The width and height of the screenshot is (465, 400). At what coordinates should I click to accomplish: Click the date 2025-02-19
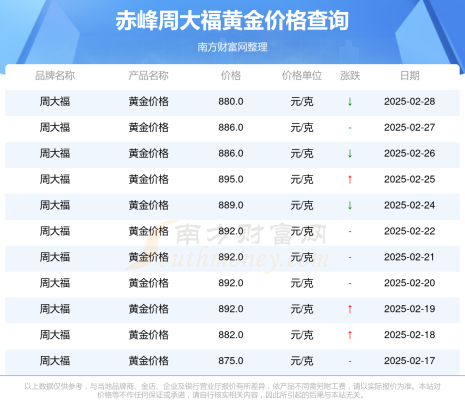click(409, 309)
